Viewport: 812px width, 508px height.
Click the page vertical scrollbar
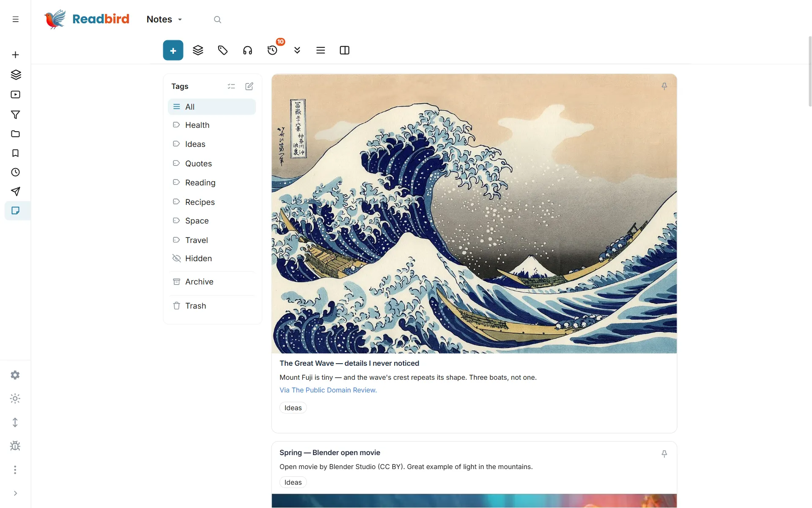(x=809, y=71)
